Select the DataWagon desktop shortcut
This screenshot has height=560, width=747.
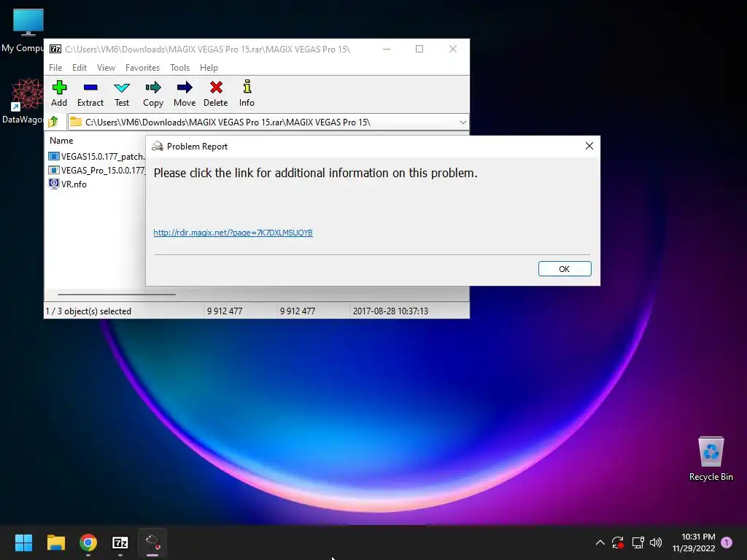click(x=23, y=101)
